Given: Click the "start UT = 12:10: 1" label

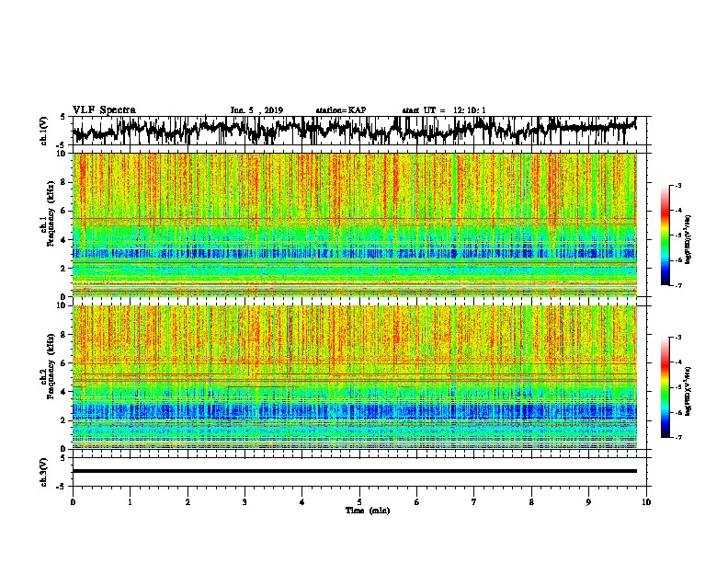Looking at the screenshot, I should click(444, 110).
